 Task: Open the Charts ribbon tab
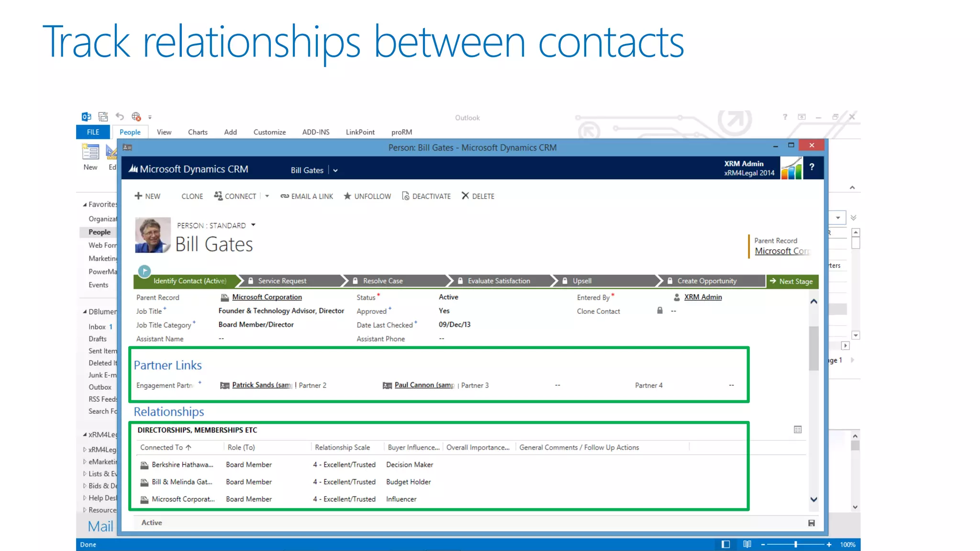tap(198, 132)
